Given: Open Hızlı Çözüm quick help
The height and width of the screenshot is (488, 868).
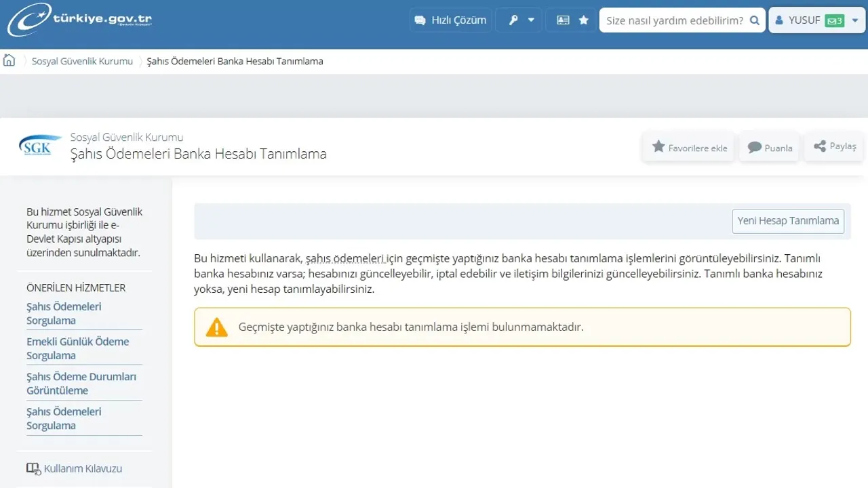Looking at the screenshot, I should click(x=450, y=20).
